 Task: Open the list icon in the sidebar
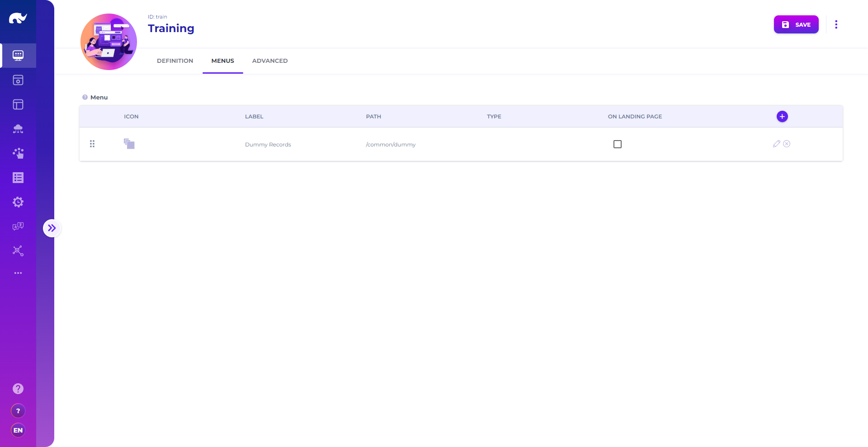(x=18, y=178)
